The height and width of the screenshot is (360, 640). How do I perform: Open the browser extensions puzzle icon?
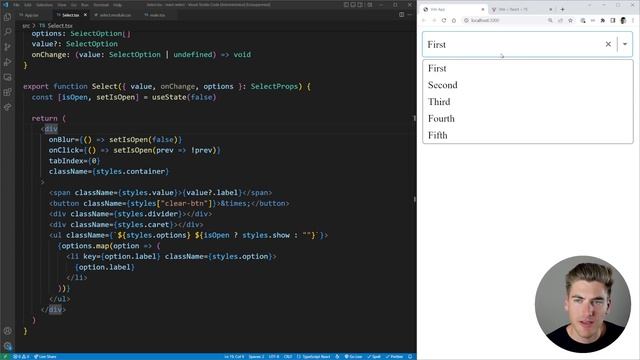coord(602,20)
